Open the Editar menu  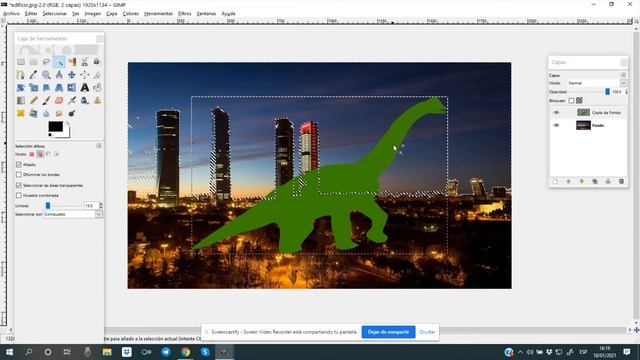(x=31, y=13)
